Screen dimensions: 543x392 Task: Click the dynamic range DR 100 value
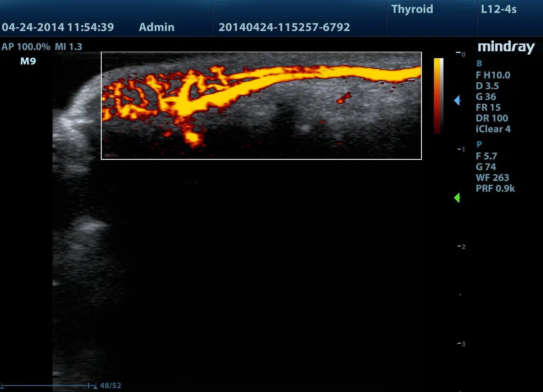492,118
